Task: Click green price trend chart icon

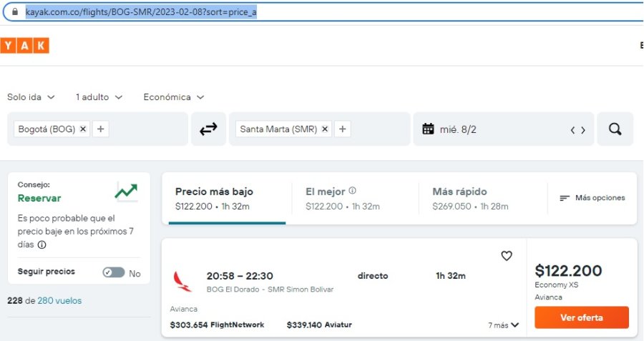Action: point(126,191)
